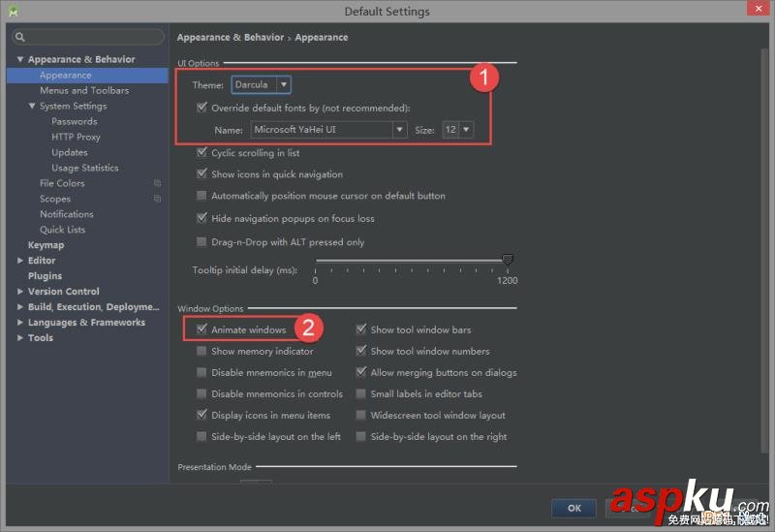Toggle Allow merging buttons on dialogs
The image size is (775, 532).
coord(361,372)
